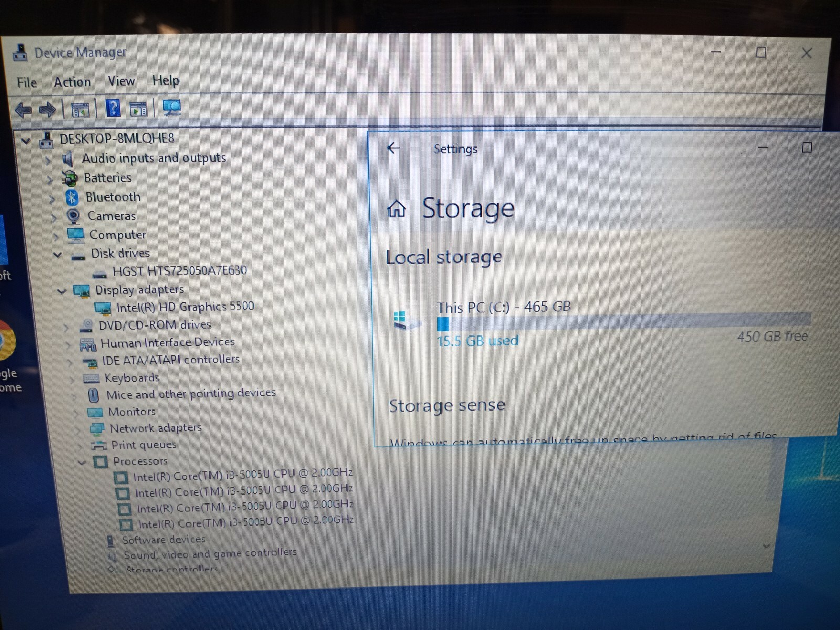The width and height of the screenshot is (840, 630).
Task: Click the blue Help question mark toolbar icon
Action: [113, 108]
